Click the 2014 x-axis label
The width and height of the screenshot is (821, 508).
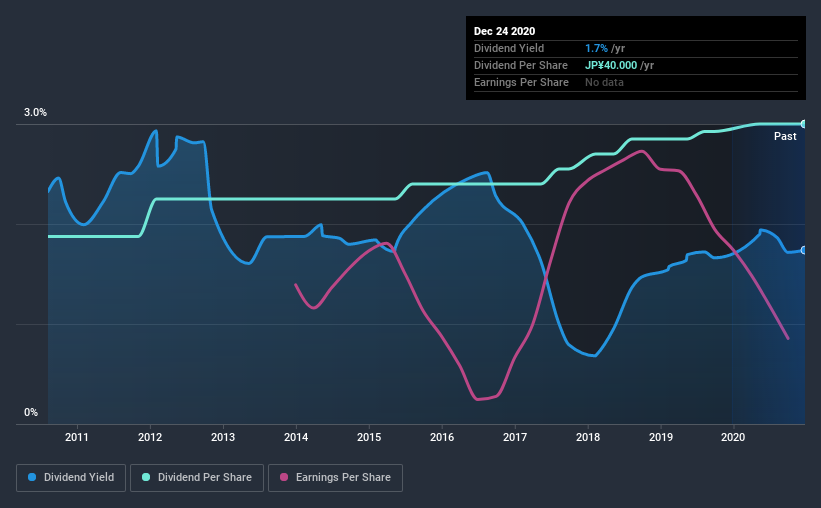[296, 437]
